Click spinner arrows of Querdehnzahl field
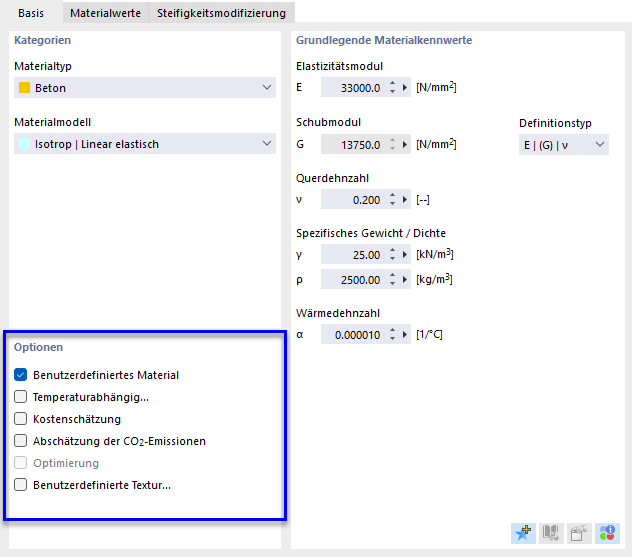This screenshot has height=557, width=632. click(393, 200)
